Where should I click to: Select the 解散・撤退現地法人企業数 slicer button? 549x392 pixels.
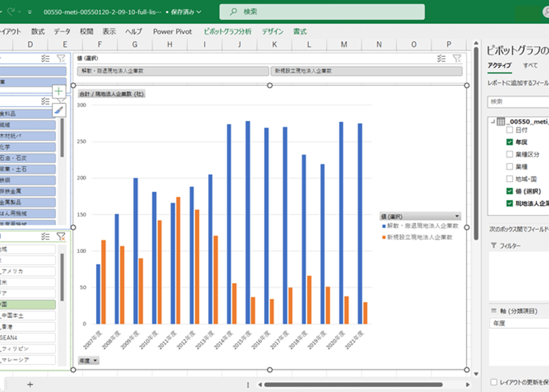[173, 71]
